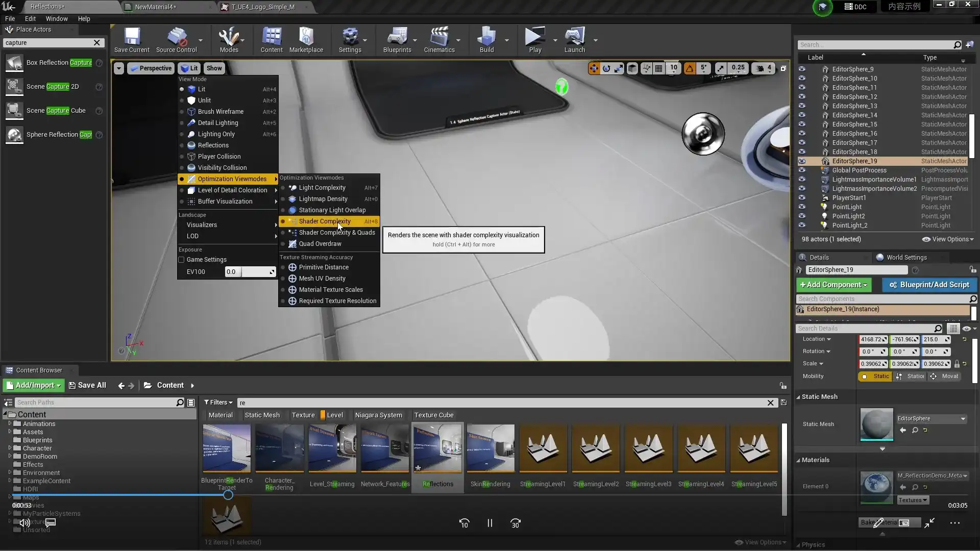Screen dimensions: 980x551
Task: Enable the Game Settings checkbox
Action: (x=181, y=260)
